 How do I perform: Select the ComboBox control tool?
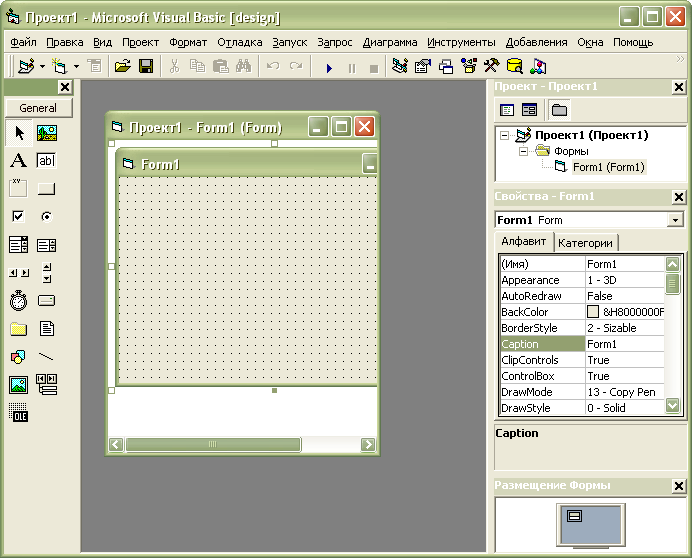point(19,245)
